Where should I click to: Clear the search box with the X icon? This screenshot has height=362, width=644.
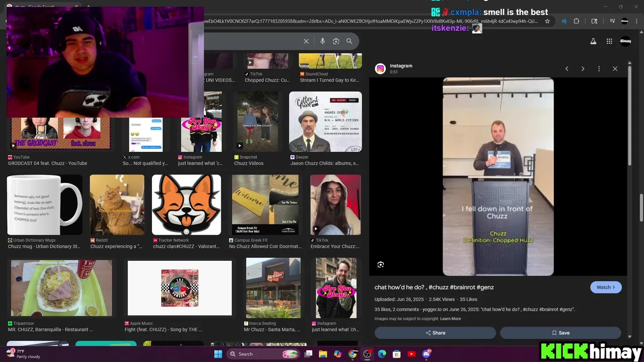[306, 41]
